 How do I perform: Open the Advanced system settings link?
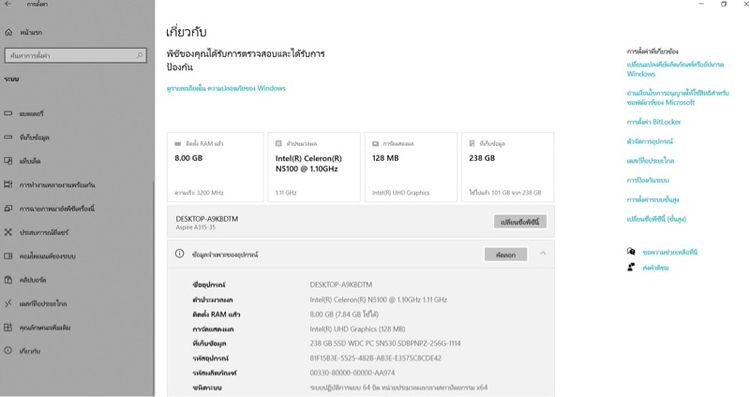tap(652, 199)
